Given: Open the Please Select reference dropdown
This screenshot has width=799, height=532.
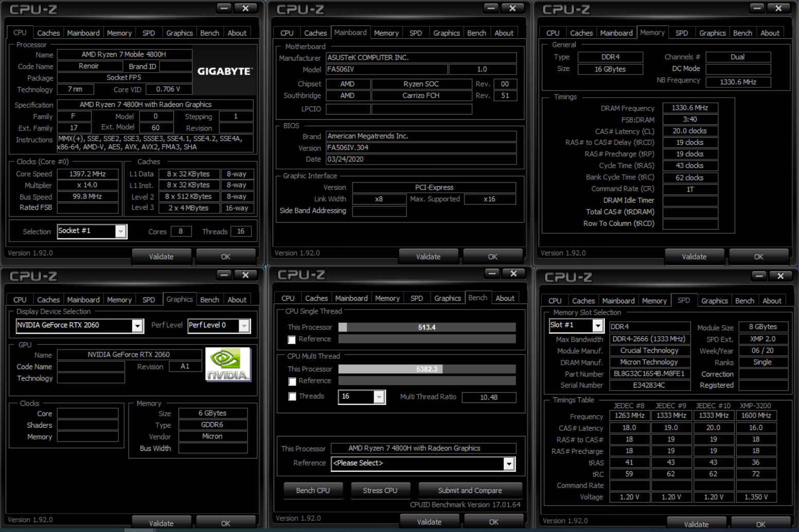Looking at the screenshot, I should 509,464.
